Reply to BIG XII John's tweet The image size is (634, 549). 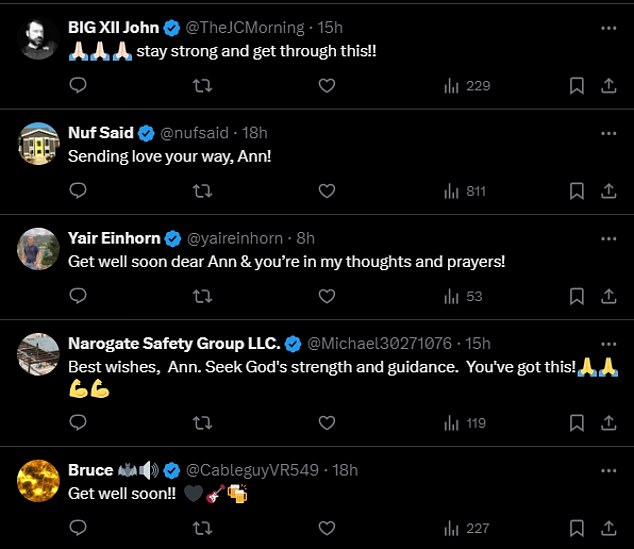78,85
